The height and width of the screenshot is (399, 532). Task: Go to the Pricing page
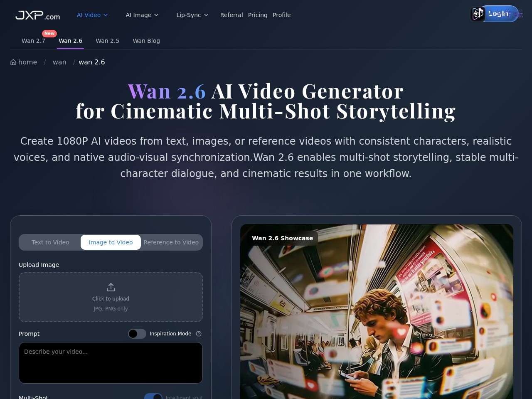coord(258,15)
